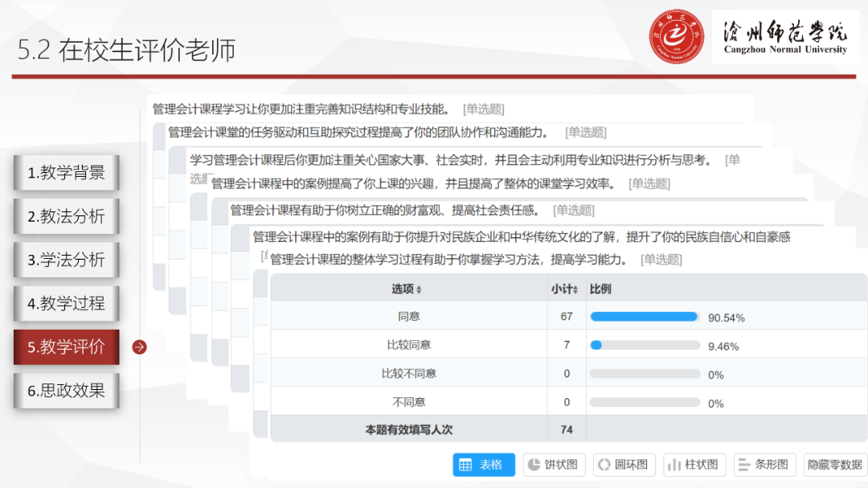Open the 2.教法分析 section
Image resolution: width=868 pixels, height=488 pixels.
[66, 215]
